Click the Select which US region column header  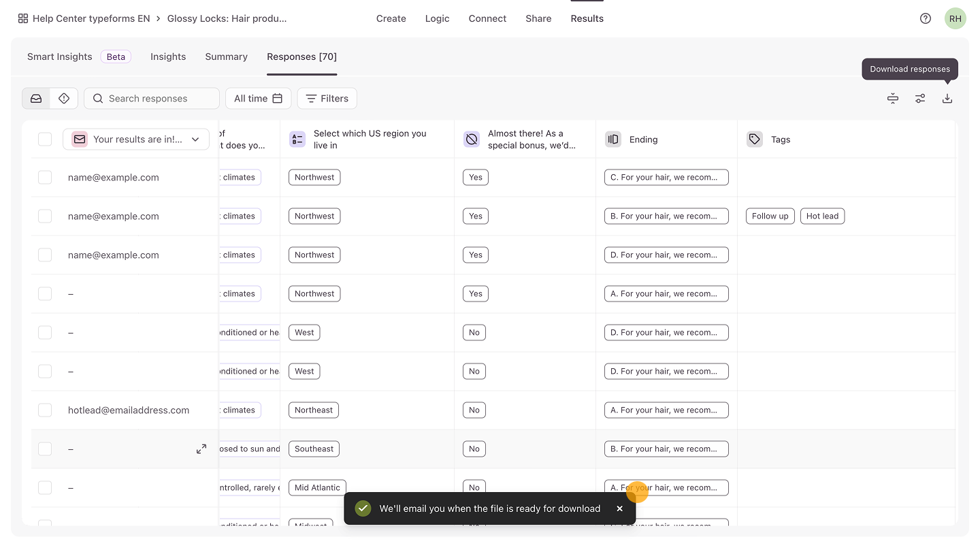pyautogui.click(x=367, y=140)
